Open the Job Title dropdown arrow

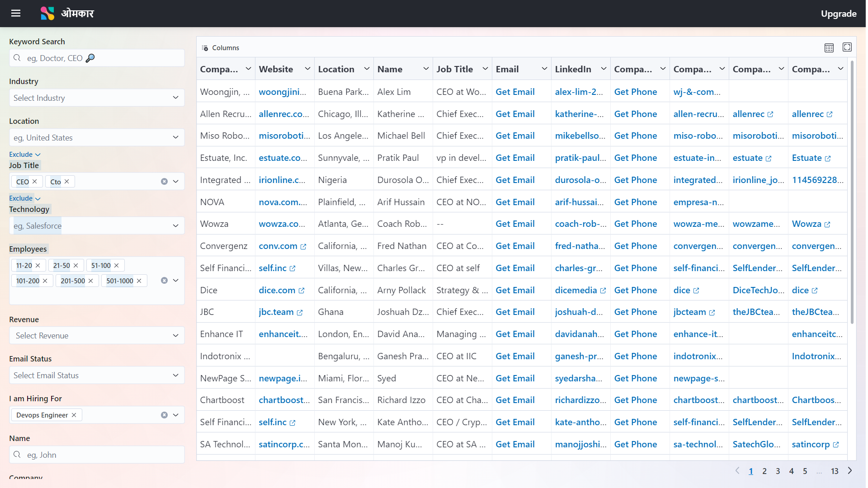pyautogui.click(x=176, y=182)
